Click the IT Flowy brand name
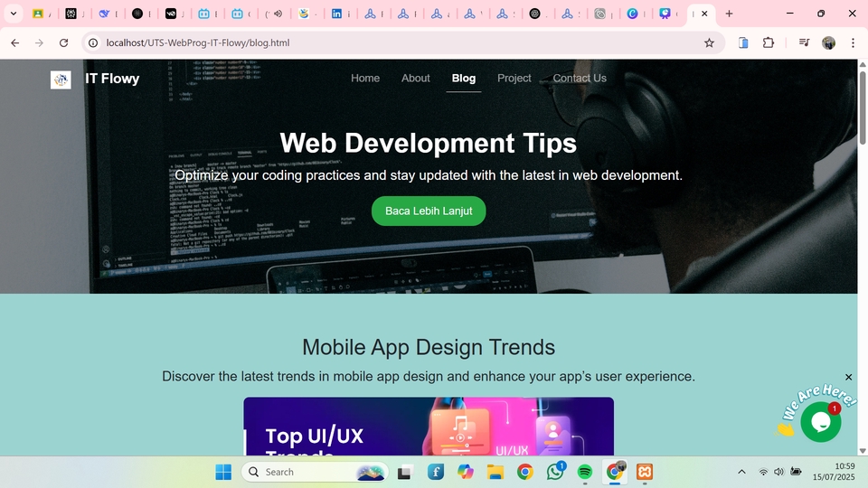Screen dimensions: 868x488 pos(112,79)
